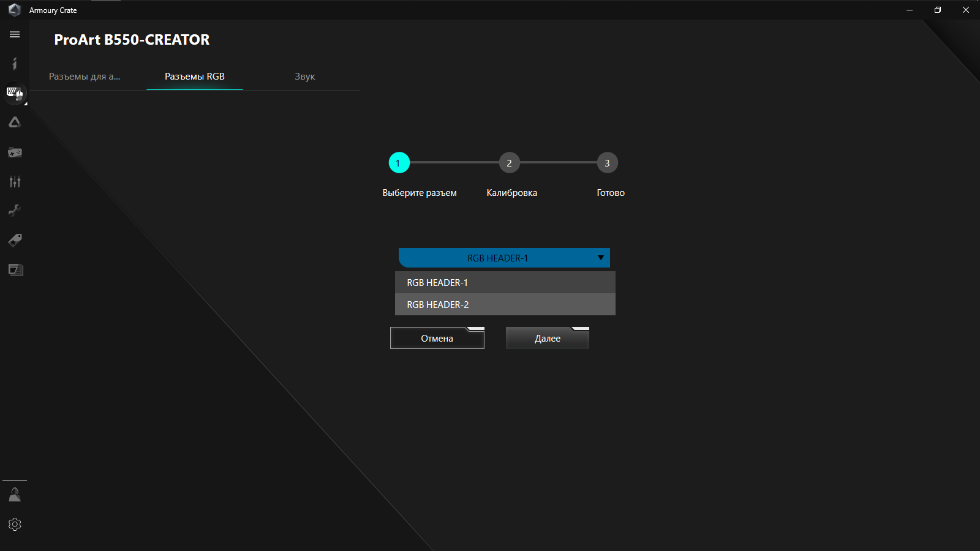The height and width of the screenshot is (551, 980).
Task: Open the Scenario Profiles sliders icon
Action: 15,181
